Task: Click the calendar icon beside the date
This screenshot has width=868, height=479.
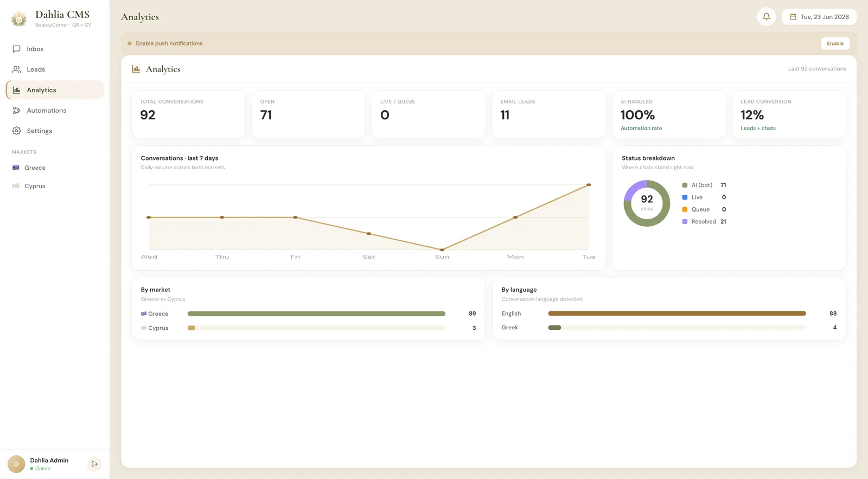Action: (793, 17)
